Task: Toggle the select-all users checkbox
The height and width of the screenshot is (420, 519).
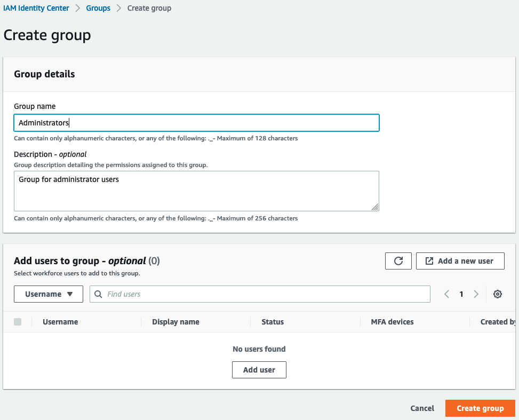Action: coord(18,322)
